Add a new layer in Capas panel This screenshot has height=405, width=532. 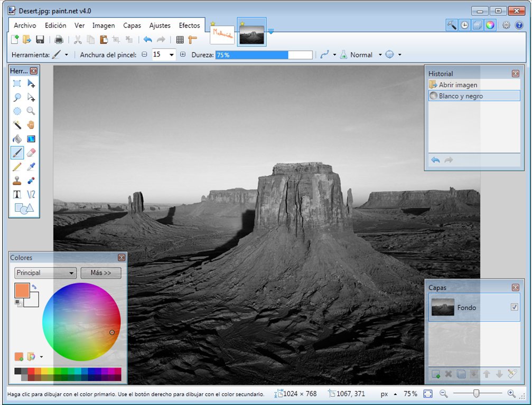click(436, 374)
